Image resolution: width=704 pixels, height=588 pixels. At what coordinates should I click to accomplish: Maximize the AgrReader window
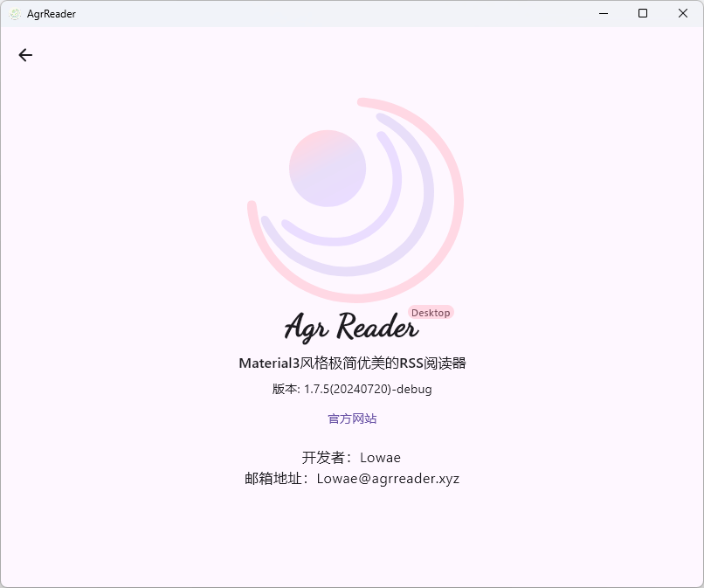pyautogui.click(x=643, y=13)
